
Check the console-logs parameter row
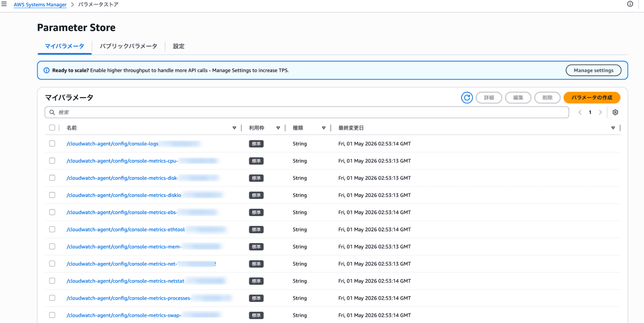[52, 143]
